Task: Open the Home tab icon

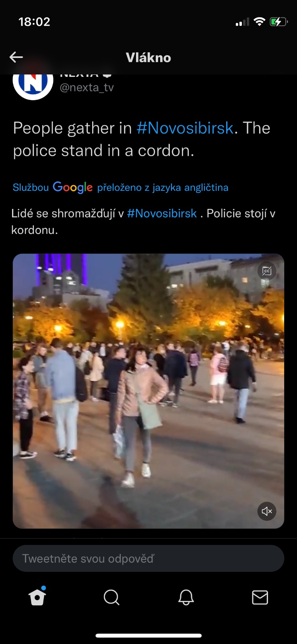Action: click(37, 597)
